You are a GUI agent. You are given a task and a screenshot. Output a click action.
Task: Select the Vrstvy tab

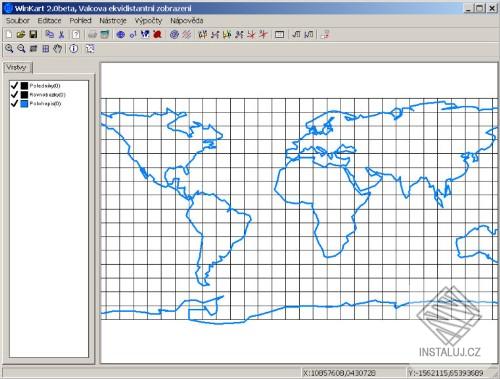(17, 68)
